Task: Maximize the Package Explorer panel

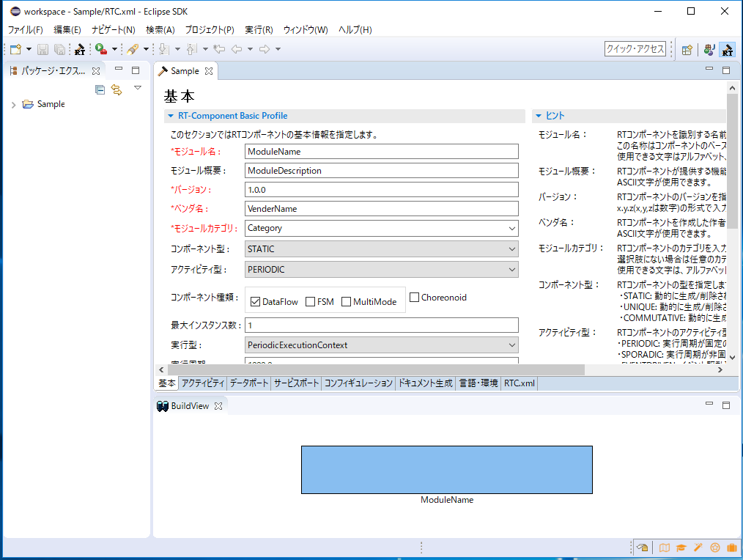Action: click(x=136, y=70)
